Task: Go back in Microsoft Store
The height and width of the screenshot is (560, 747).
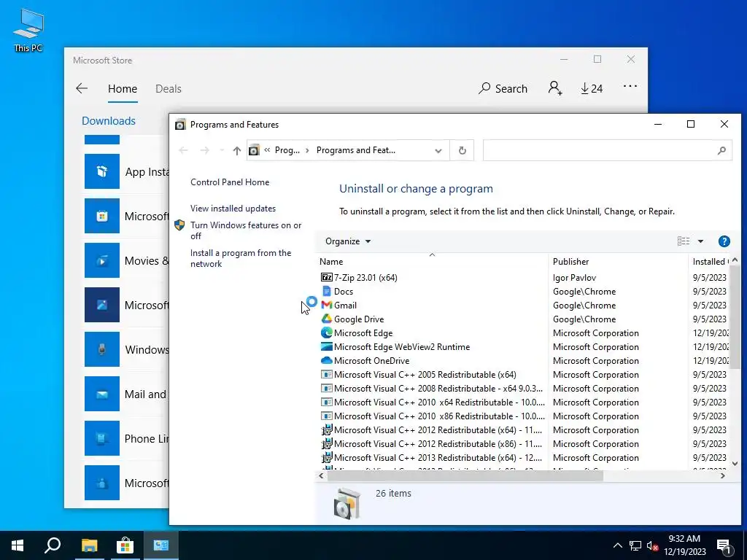Action: [82, 88]
